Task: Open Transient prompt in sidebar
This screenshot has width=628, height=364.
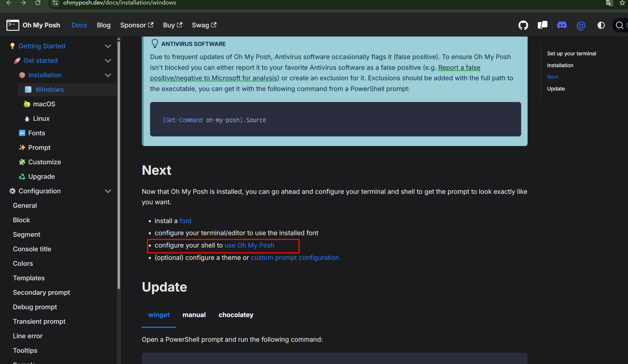Action: 39,321
